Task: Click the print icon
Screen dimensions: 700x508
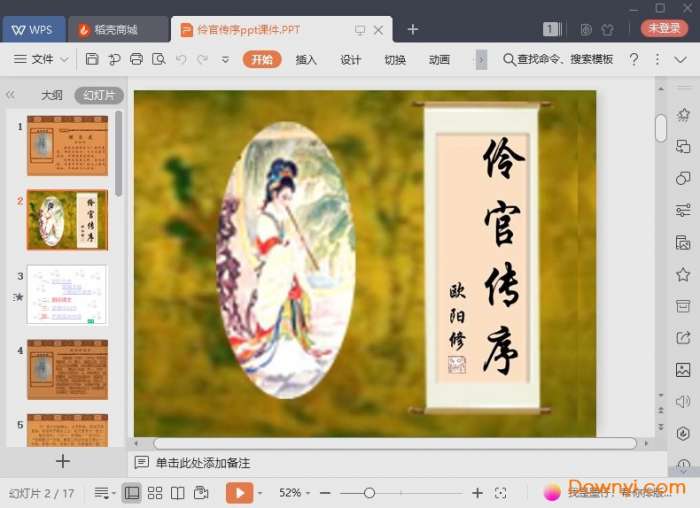Action: (x=136, y=59)
